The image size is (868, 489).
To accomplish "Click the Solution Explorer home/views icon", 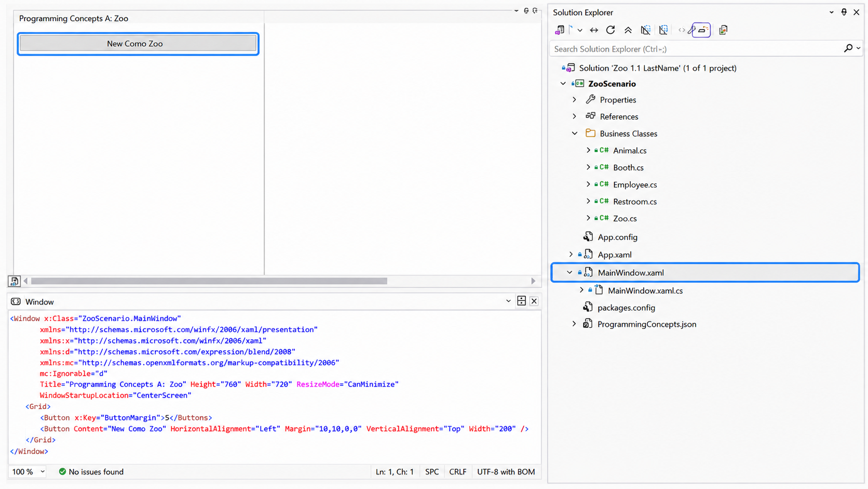I will coord(560,30).
